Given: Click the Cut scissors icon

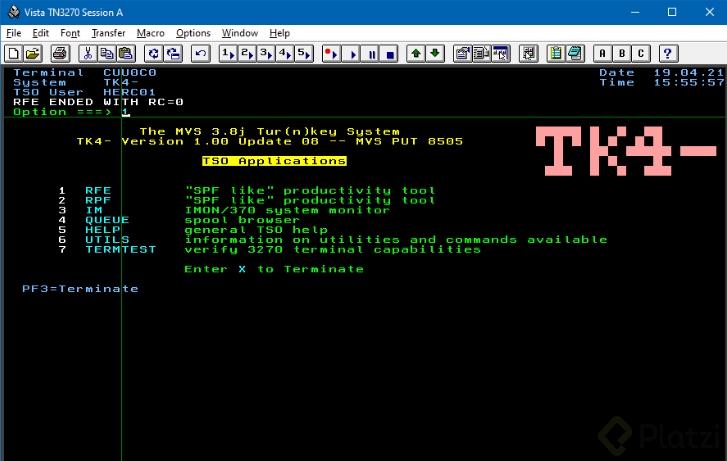Looking at the screenshot, I should (87, 53).
